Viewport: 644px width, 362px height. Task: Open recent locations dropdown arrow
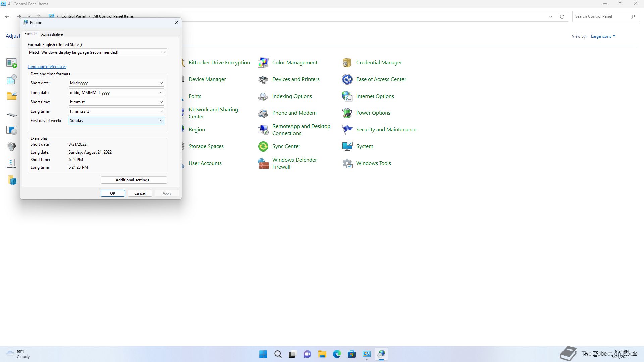[x=29, y=16]
